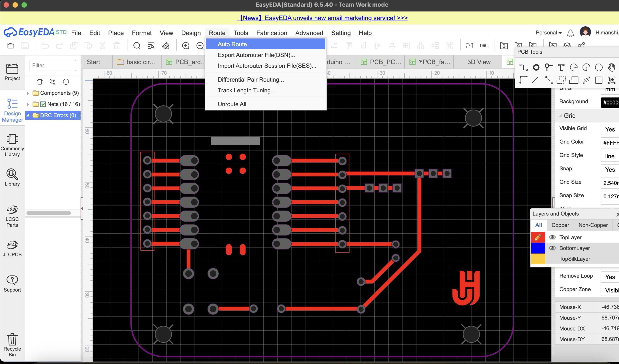Select the Track routing tool in PCB Tools
Viewport: 619px width, 364px height.
click(x=523, y=67)
